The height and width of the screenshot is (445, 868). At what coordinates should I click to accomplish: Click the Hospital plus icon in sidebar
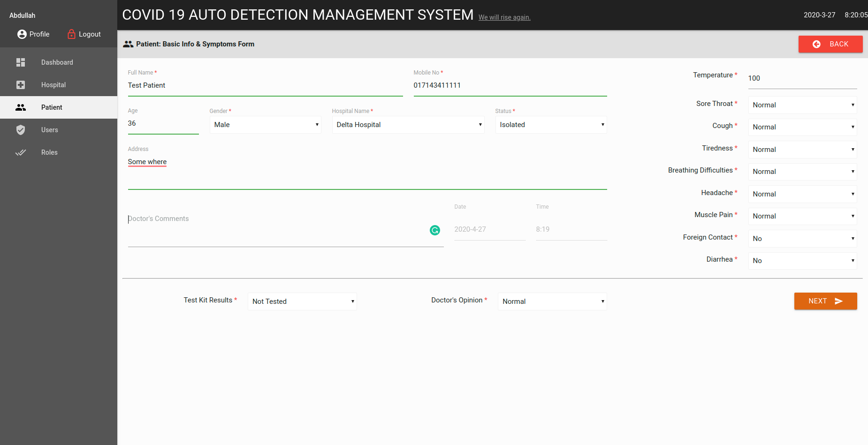pos(21,85)
